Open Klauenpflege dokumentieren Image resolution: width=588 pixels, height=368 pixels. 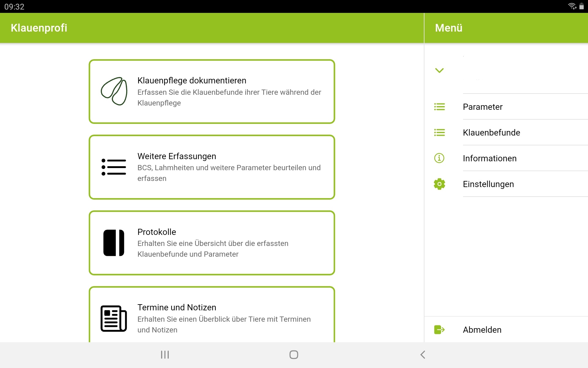212,91
